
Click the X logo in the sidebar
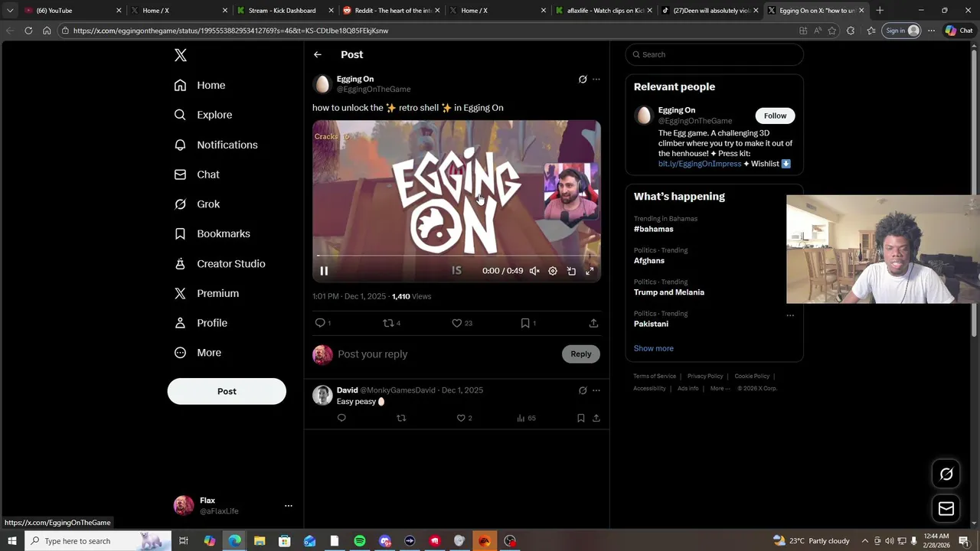pos(181,55)
